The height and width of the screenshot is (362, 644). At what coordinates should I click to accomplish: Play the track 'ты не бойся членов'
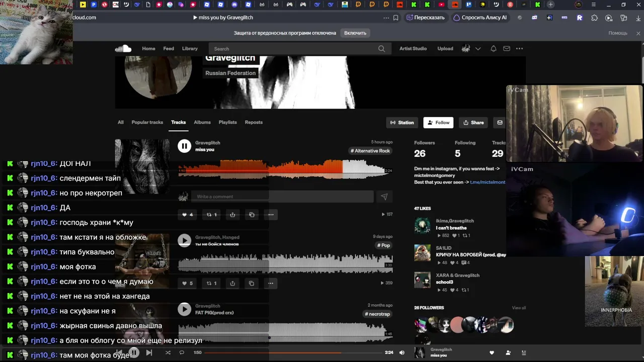184,240
